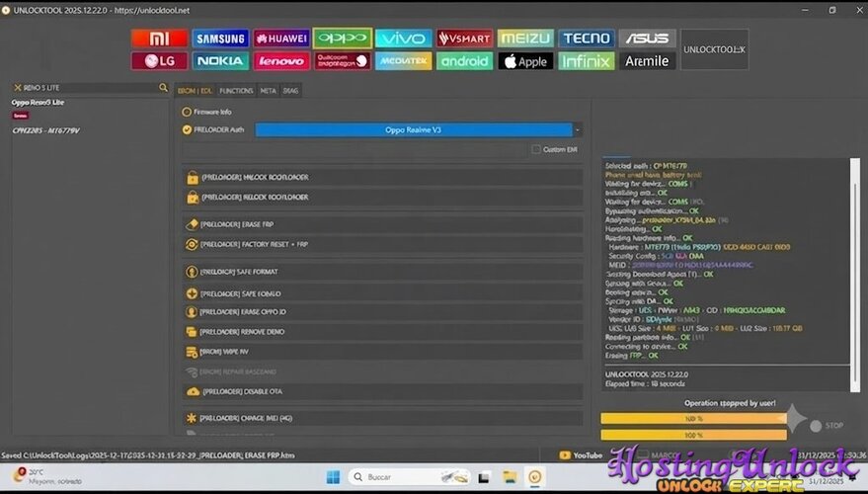
Task: Click the UnlockTool app icon in the taskbar
Action: click(x=535, y=477)
